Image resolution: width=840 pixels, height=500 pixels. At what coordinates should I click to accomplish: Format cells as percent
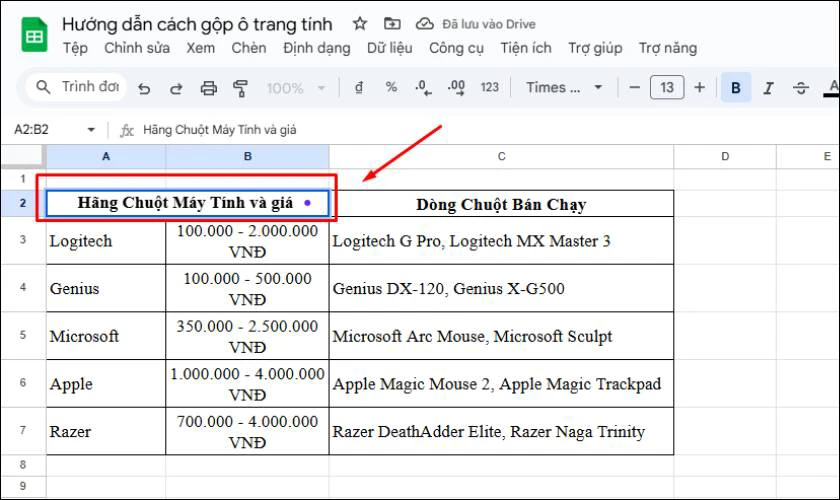click(392, 87)
